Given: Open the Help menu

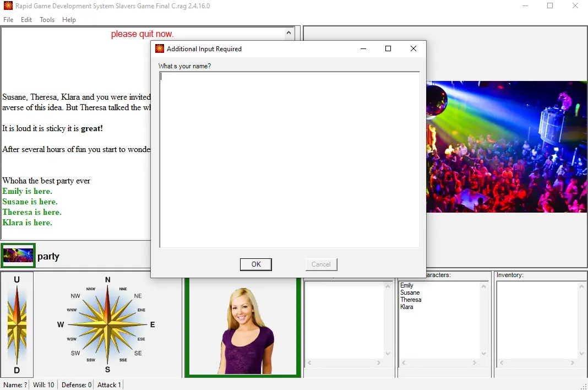Looking at the screenshot, I should (x=69, y=20).
